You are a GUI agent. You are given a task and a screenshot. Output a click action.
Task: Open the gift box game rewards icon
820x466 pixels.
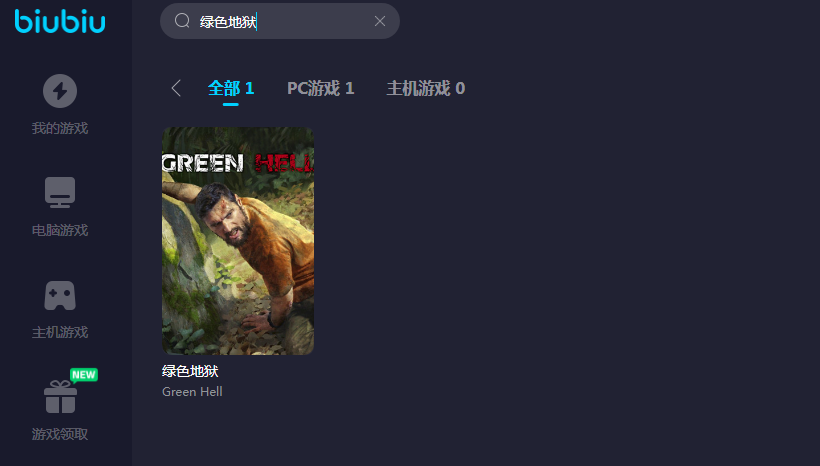[60, 396]
